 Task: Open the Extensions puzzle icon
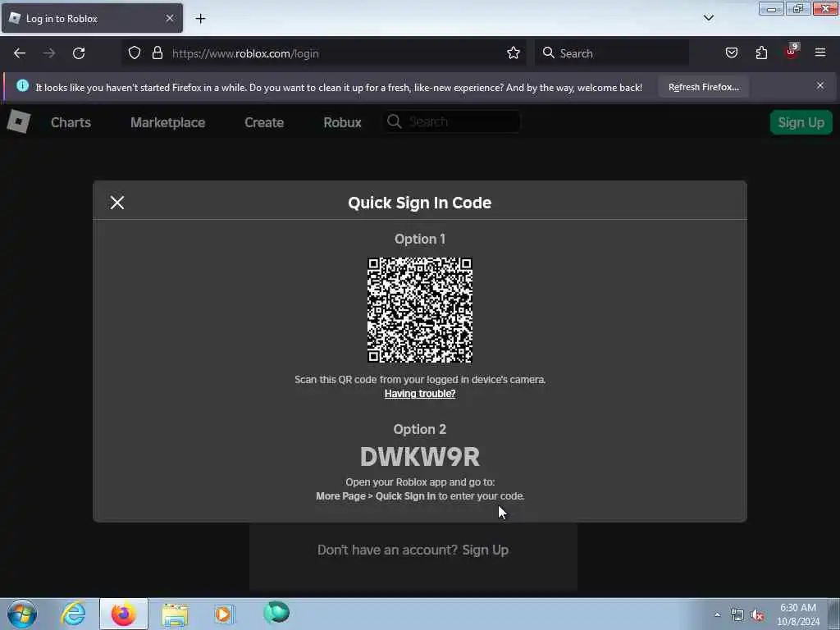(x=761, y=52)
